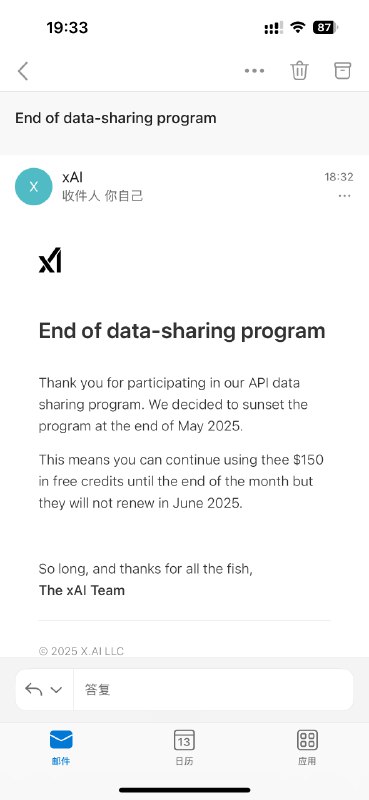The height and width of the screenshot is (800, 369).
Task: Tap the © 2025 X.AI LLC footer
Action: click(x=81, y=651)
